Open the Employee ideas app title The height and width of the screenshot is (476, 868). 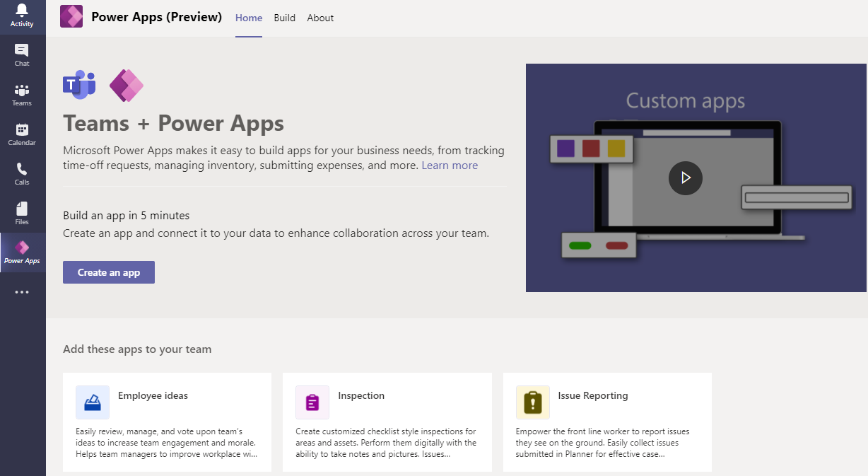153,395
